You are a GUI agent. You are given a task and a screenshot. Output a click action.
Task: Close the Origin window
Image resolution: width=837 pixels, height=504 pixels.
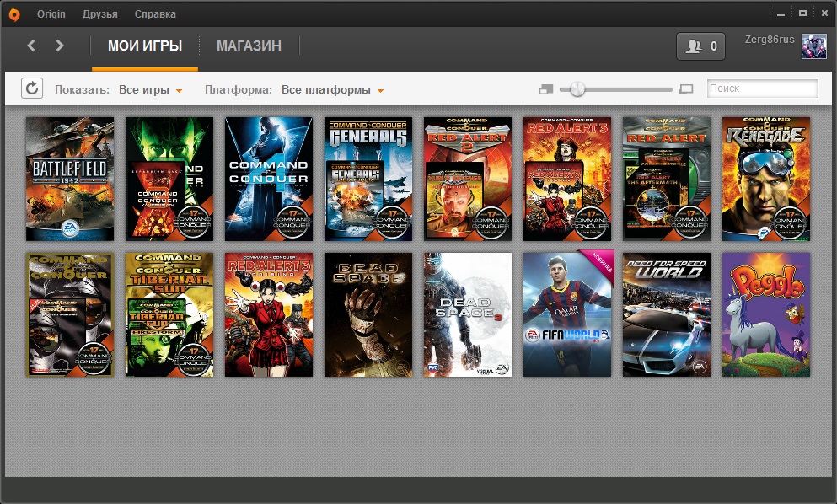pyautogui.click(x=824, y=13)
